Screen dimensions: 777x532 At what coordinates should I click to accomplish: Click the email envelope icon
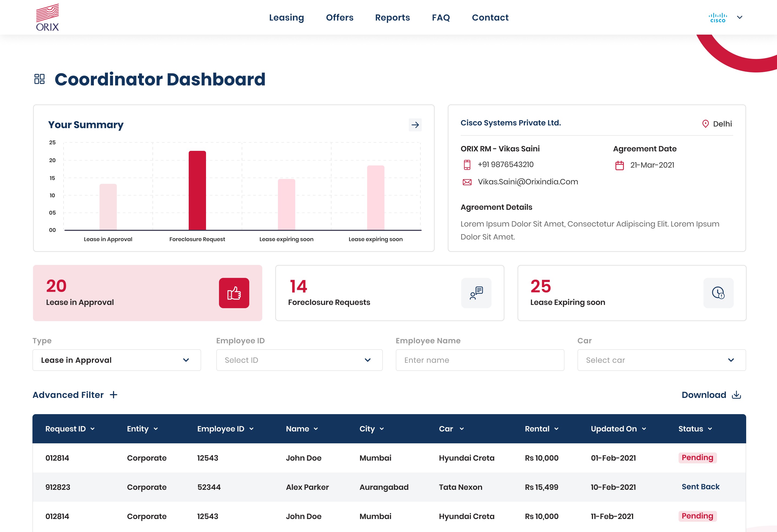tap(467, 182)
